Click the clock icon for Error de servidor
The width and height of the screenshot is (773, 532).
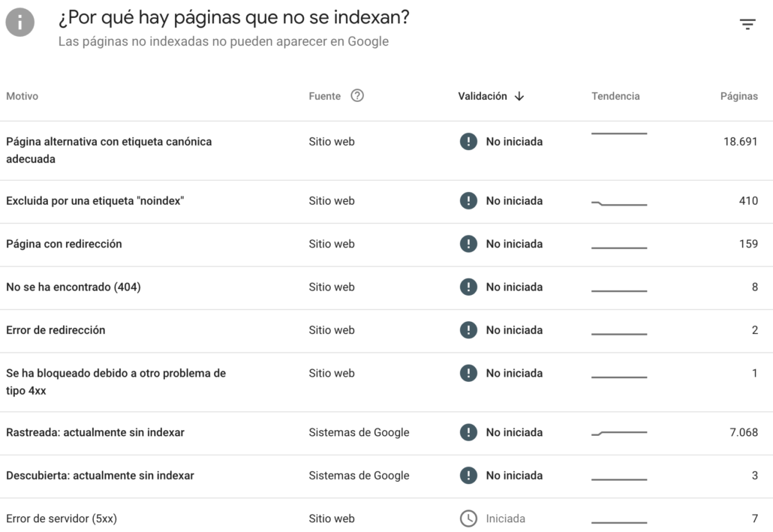(468, 518)
